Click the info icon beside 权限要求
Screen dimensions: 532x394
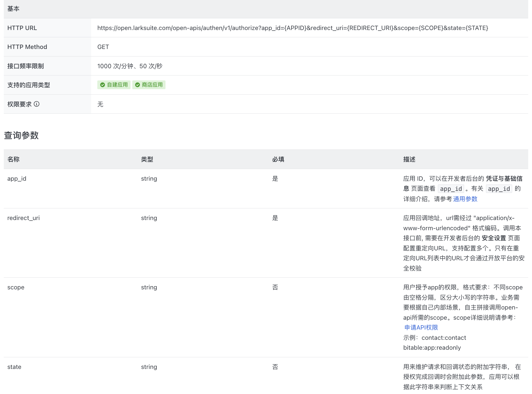pos(37,104)
